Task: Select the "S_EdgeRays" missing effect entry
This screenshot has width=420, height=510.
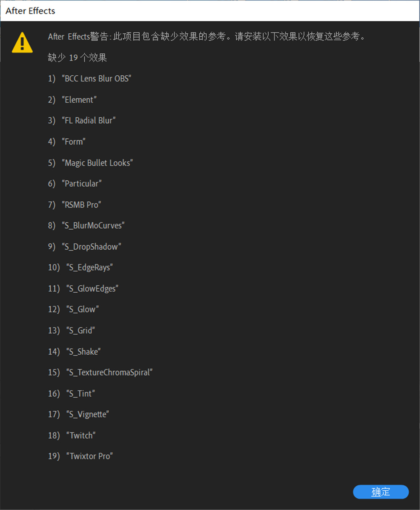Action: [x=90, y=267]
